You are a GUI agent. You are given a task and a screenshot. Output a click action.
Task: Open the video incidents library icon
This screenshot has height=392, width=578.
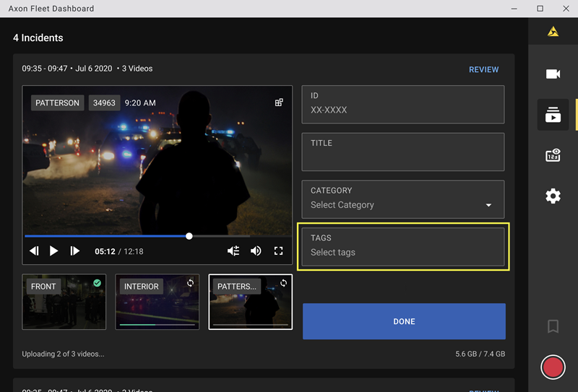[x=553, y=115]
